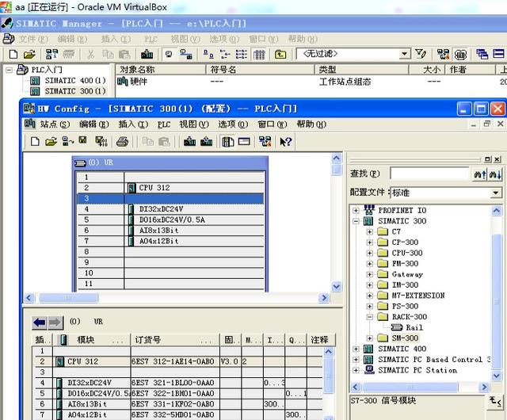Viewport: 507px width, 420px height.
Task: Click Download to Module icon in HW Config
Action: (189, 141)
